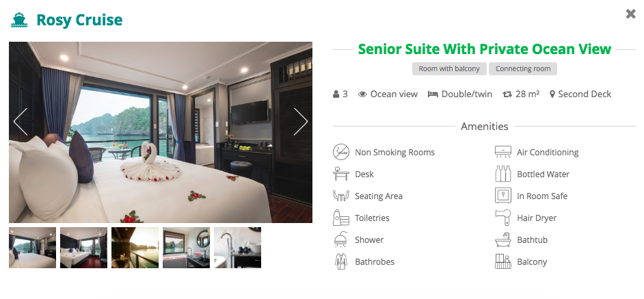644x299 pixels.
Task: Open the first bedroom thumbnail
Action: [x=32, y=248]
